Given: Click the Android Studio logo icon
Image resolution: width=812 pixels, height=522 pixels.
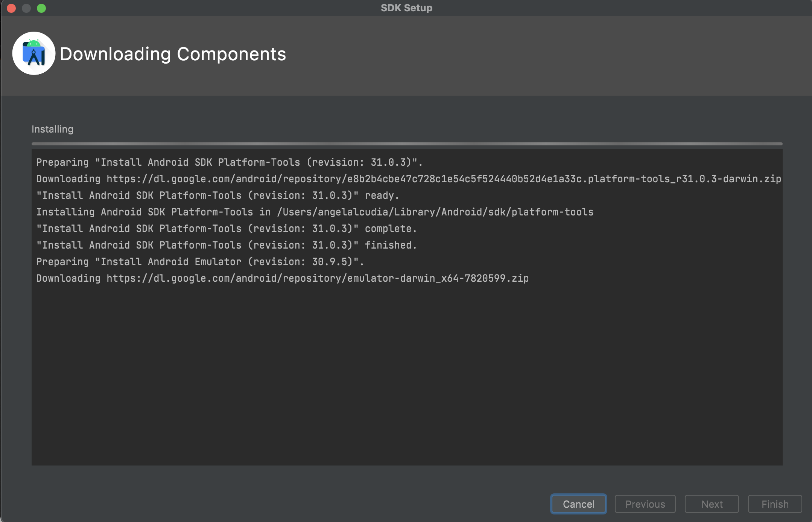Looking at the screenshot, I should (x=34, y=53).
